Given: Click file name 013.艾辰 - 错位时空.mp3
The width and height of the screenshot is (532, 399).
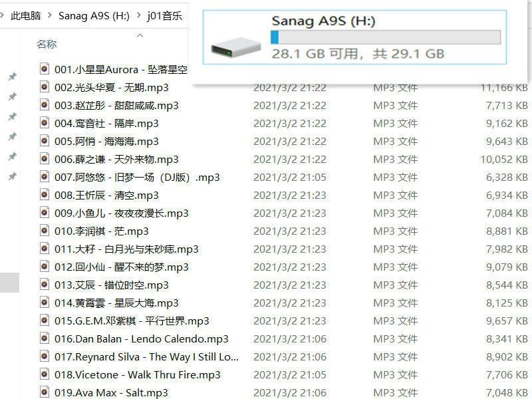Looking at the screenshot, I should tap(112, 285).
